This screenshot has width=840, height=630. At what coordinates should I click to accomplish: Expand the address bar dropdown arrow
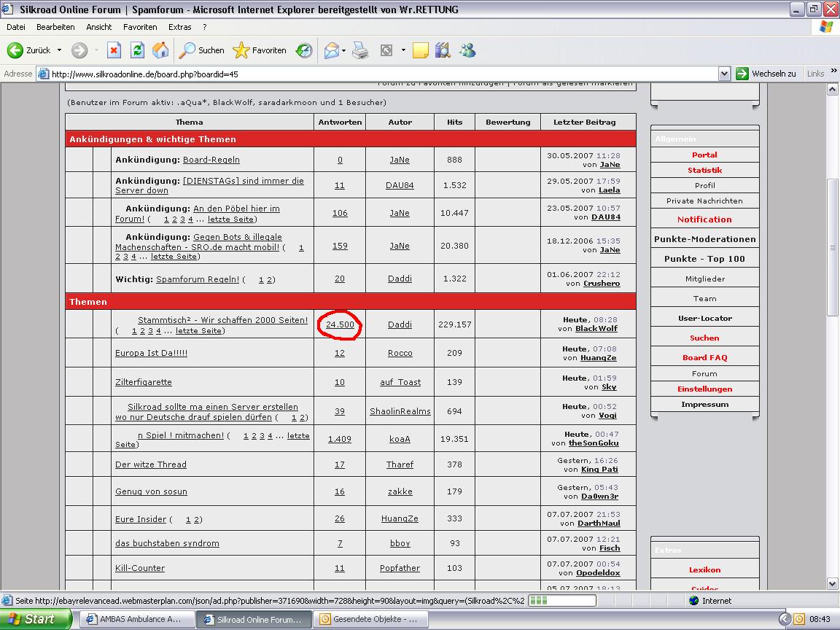coord(724,74)
